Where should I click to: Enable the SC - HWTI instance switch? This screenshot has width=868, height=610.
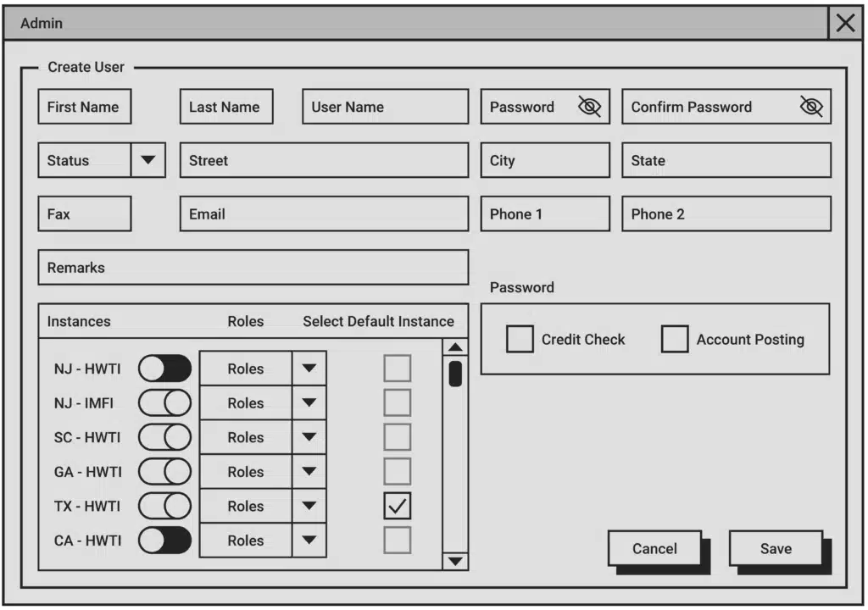(x=165, y=437)
